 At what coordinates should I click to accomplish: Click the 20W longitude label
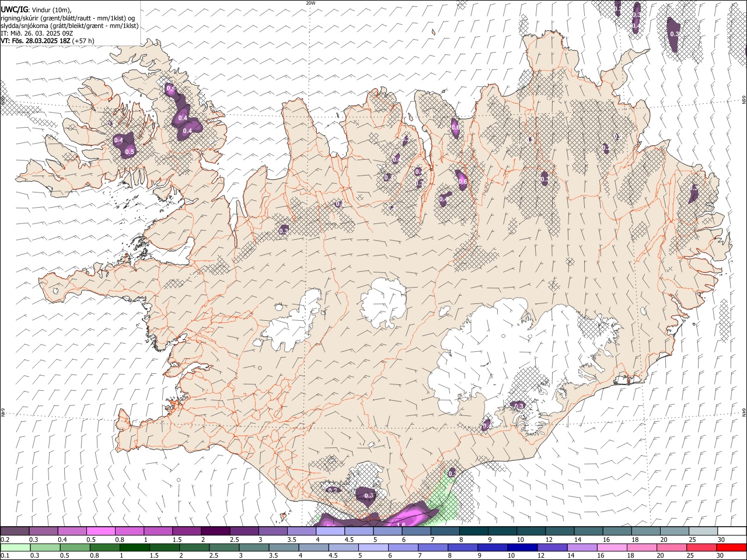pyautogui.click(x=310, y=3)
